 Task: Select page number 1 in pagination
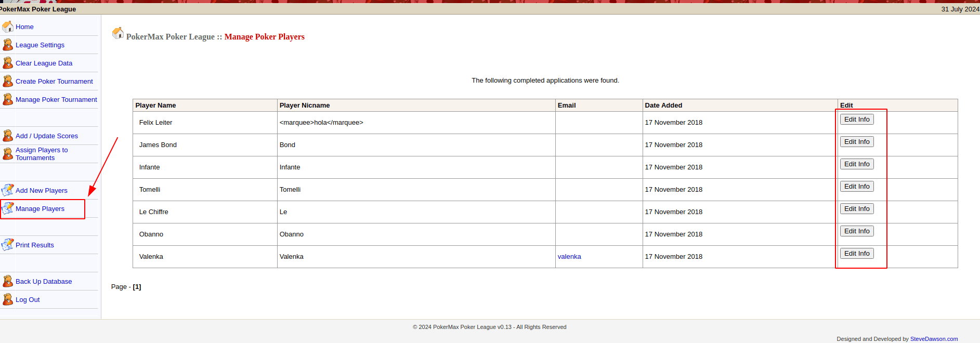[137, 287]
